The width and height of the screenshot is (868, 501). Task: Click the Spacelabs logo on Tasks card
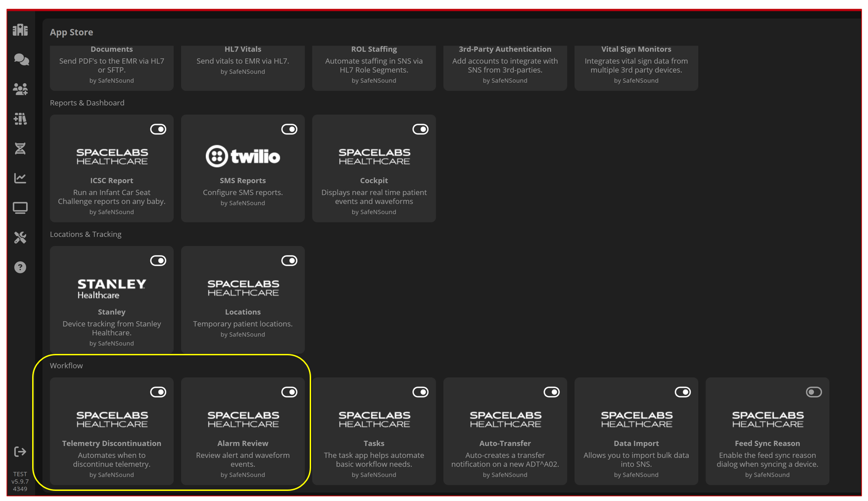coord(374,419)
